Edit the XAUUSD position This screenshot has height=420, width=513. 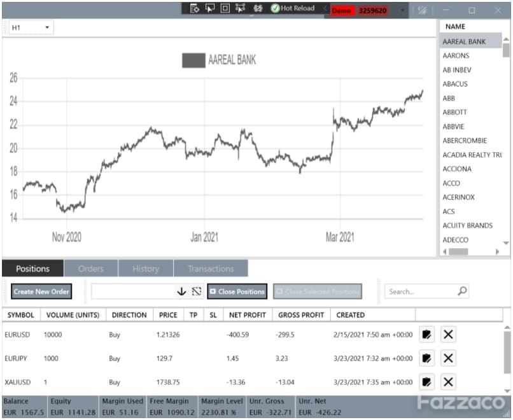(x=426, y=382)
